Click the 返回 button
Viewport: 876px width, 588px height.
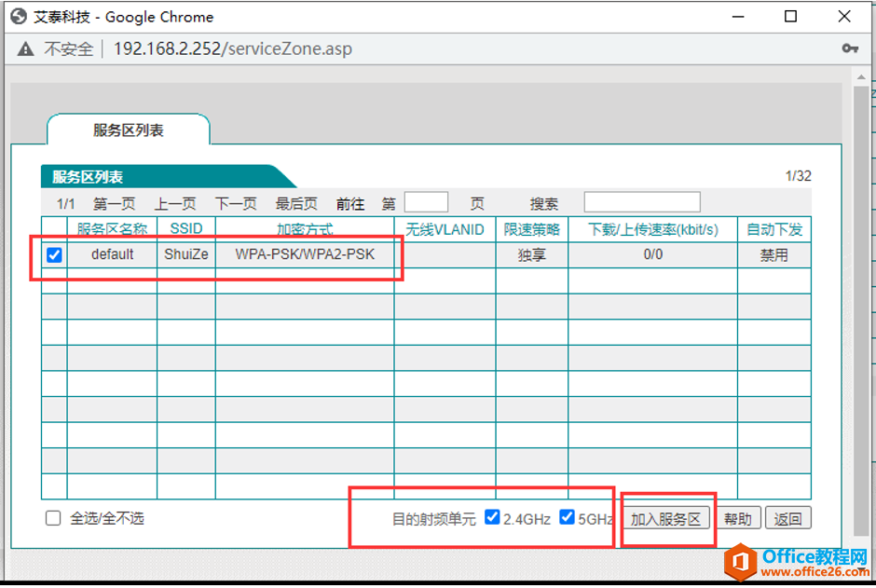click(787, 519)
